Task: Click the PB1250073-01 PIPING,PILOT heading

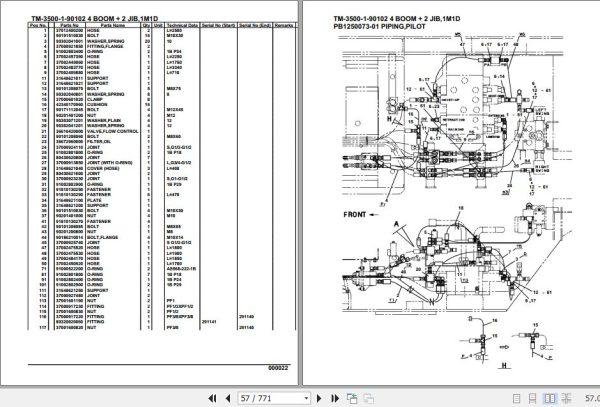Action: click(x=379, y=26)
